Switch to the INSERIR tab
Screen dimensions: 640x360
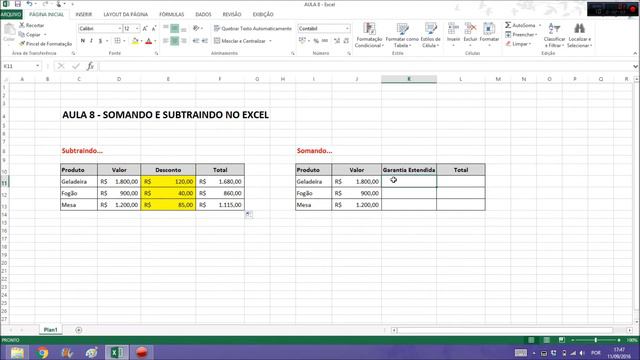(x=84, y=14)
